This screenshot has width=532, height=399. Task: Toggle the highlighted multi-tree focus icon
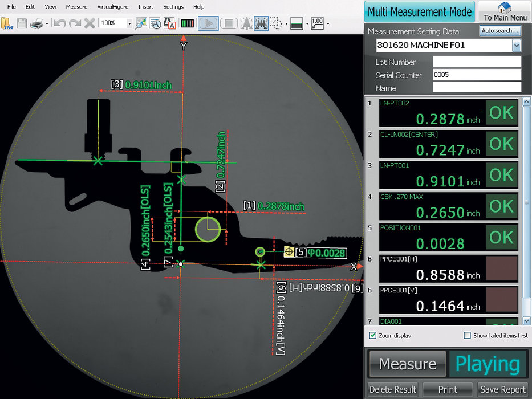pos(261,23)
